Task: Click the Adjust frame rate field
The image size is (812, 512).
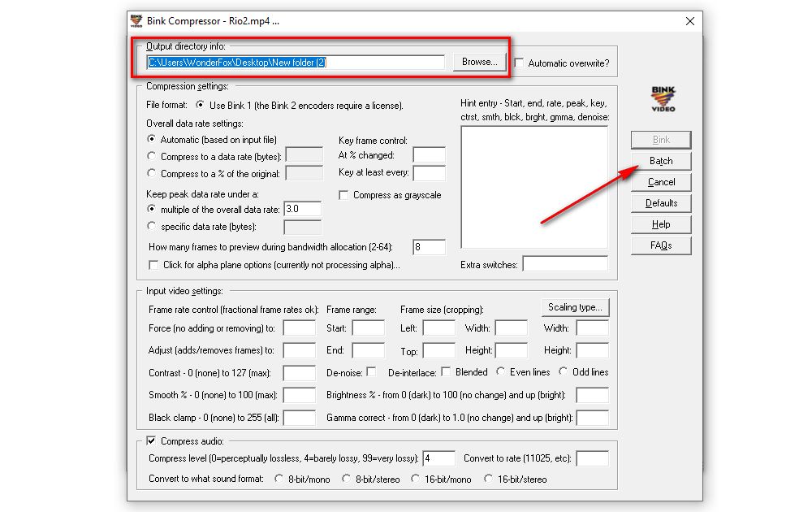Action: click(299, 350)
